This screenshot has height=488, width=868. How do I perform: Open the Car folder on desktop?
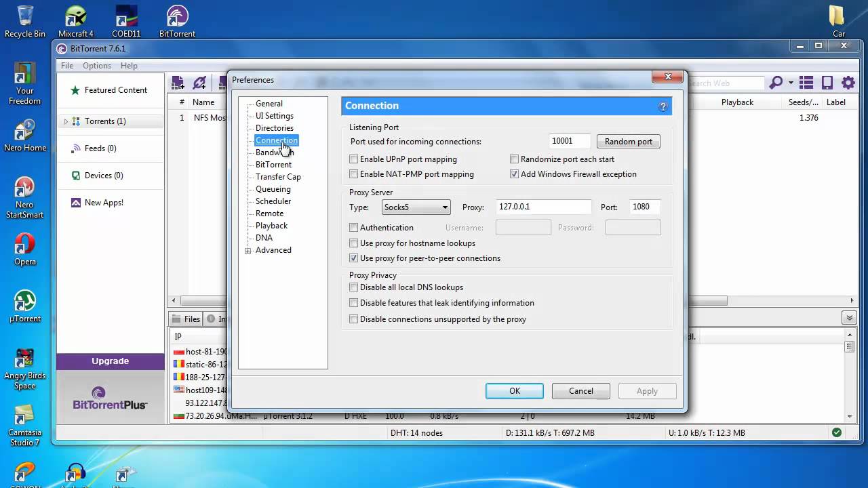[839, 22]
